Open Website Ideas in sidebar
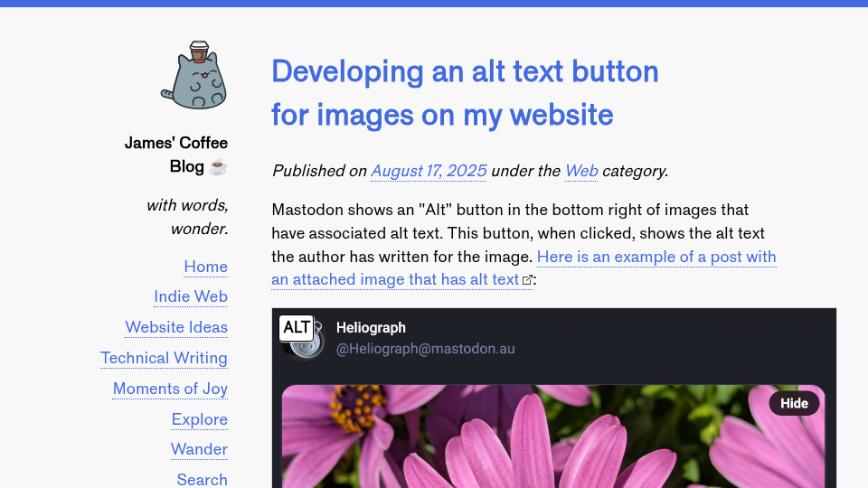 point(176,327)
